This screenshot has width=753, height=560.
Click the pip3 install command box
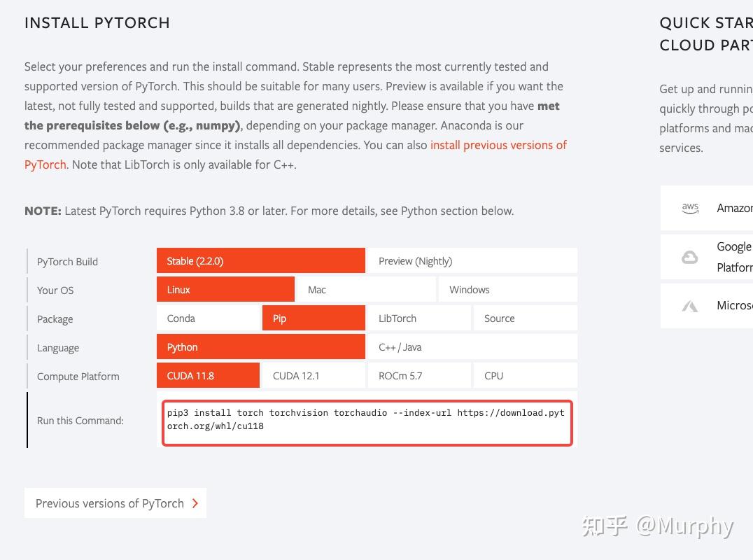point(367,423)
